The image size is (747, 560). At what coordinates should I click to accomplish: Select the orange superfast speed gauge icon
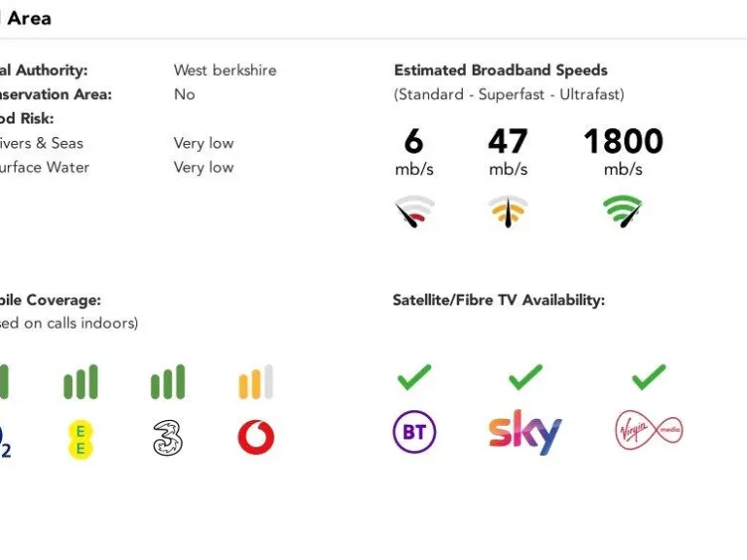pyautogui.click(x=508, y=211)
